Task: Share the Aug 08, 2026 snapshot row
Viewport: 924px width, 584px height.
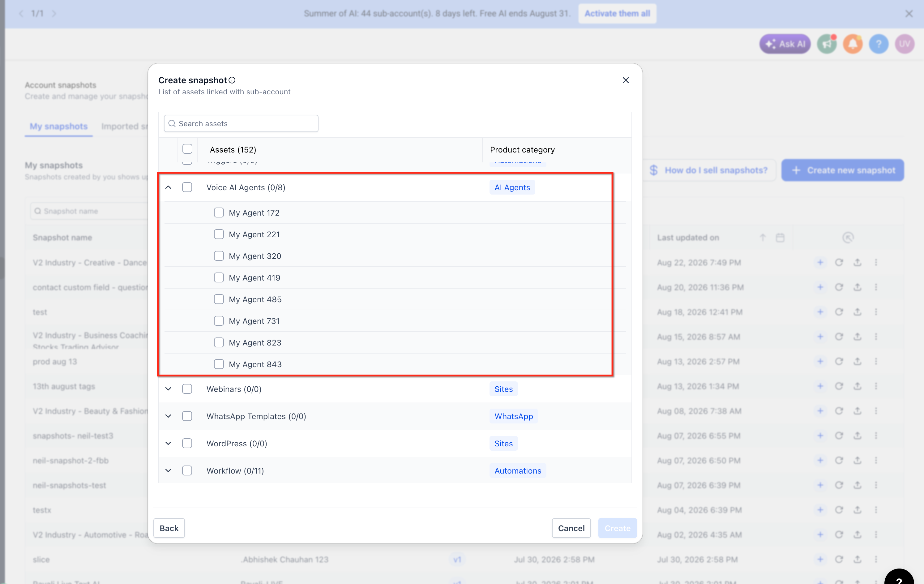Action: point(857,411)
